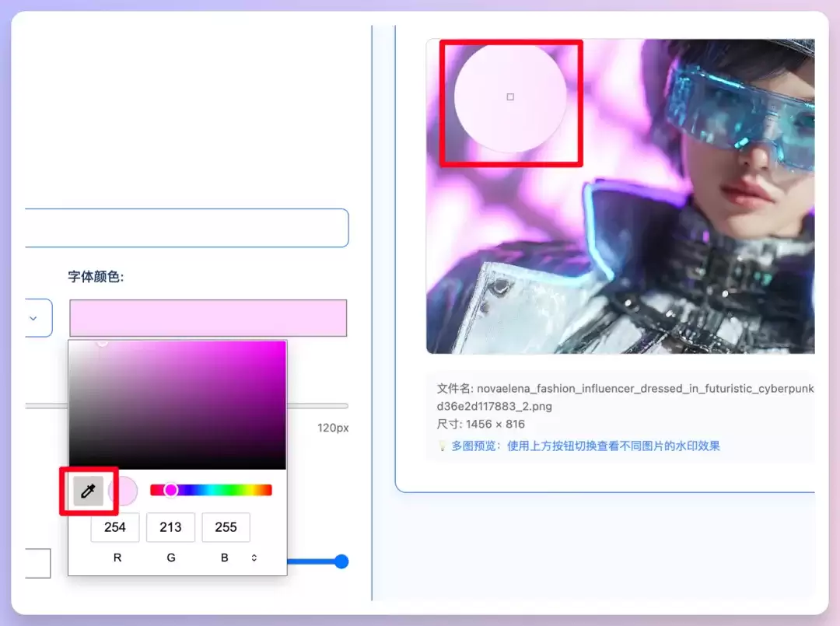Activate the eyedropper color picker tool
This screenshot has height=626, width=840.
point(89,491)
